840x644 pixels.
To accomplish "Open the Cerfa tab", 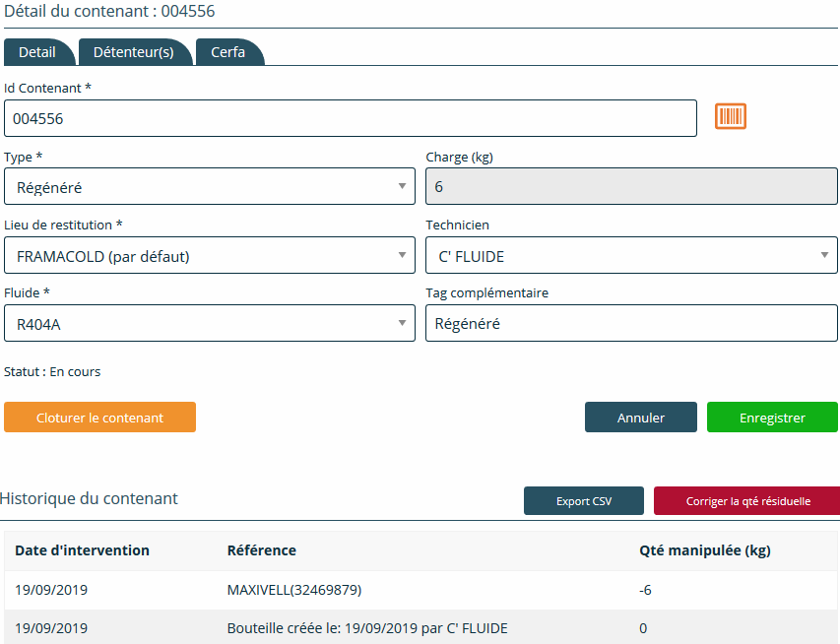I will tap(227, 52).
